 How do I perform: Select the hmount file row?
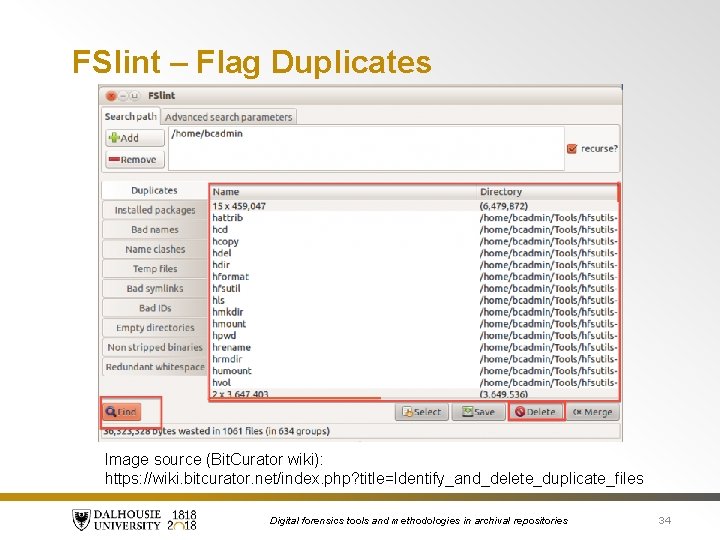point(414,324)
